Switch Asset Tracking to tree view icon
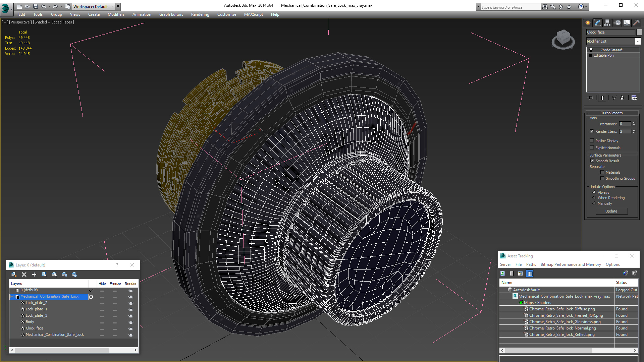This screenshot has height=362, width=644. click(x=521, y=274)
